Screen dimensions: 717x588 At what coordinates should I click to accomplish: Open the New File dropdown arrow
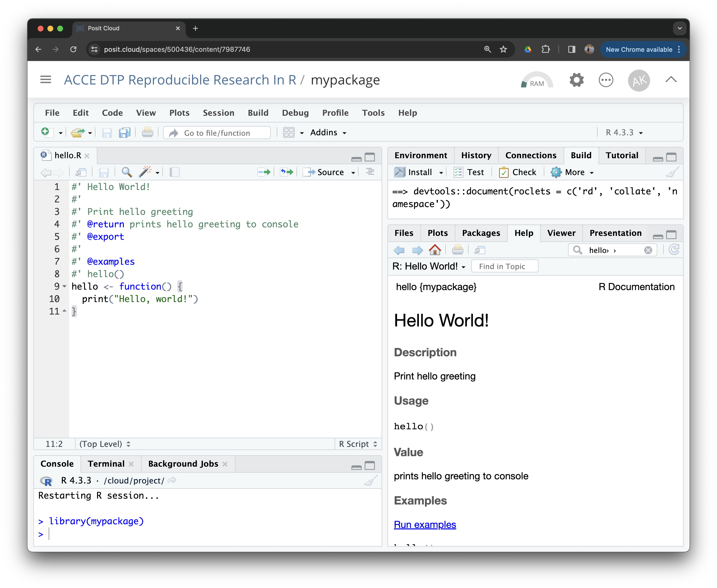click(60, 133)
